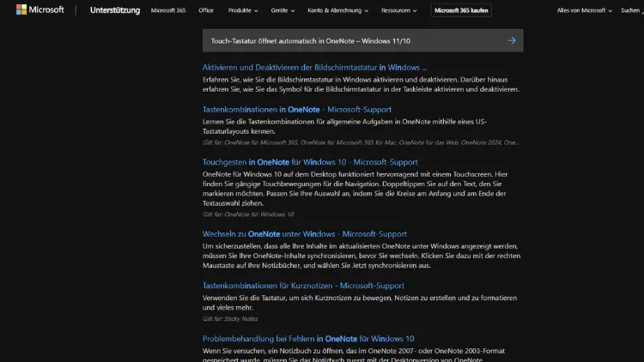The width and height of the screenshot is (644, 362).
Task: Open Wechseln zu OneNote unter Windows result
Action: pos(304,233)
